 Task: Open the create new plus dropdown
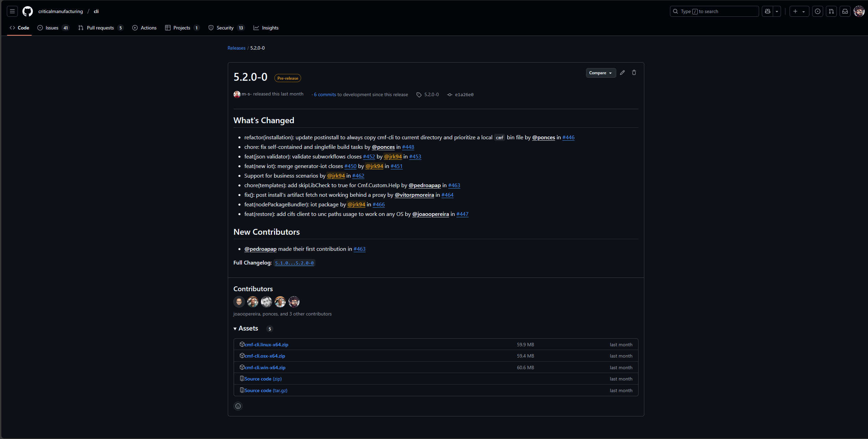pyautogui.click(x=799, y=11)
